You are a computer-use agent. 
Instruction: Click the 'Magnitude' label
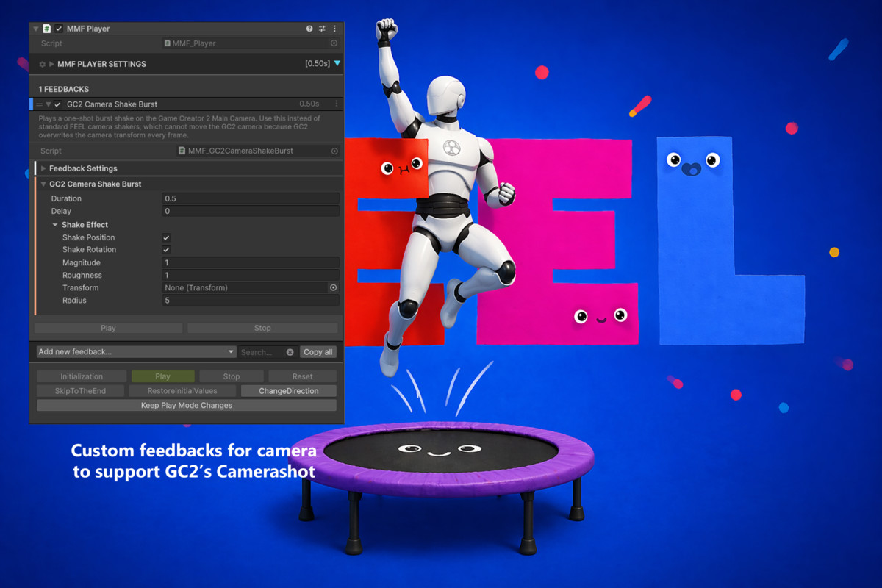(x=82, y=263)
